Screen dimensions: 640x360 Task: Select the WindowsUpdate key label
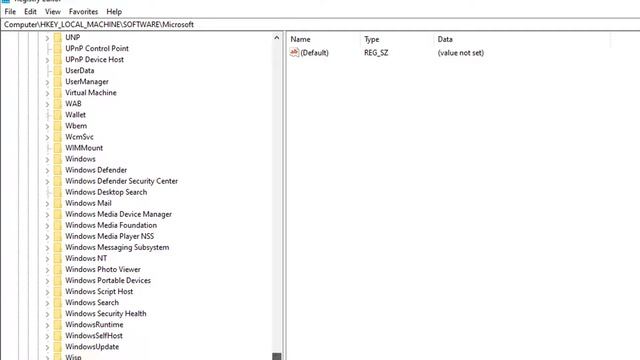pyautogui.click(x=92, y=347)
